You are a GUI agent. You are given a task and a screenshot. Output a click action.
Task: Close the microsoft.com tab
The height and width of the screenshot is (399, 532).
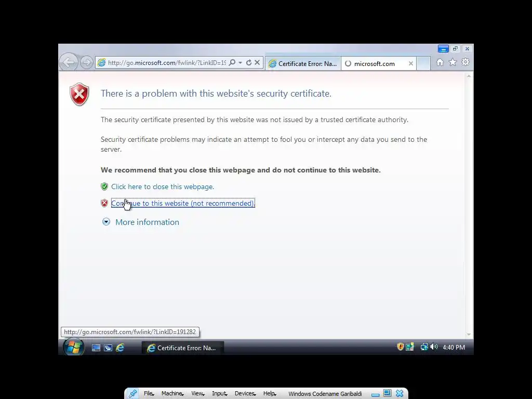click(411, 63)
